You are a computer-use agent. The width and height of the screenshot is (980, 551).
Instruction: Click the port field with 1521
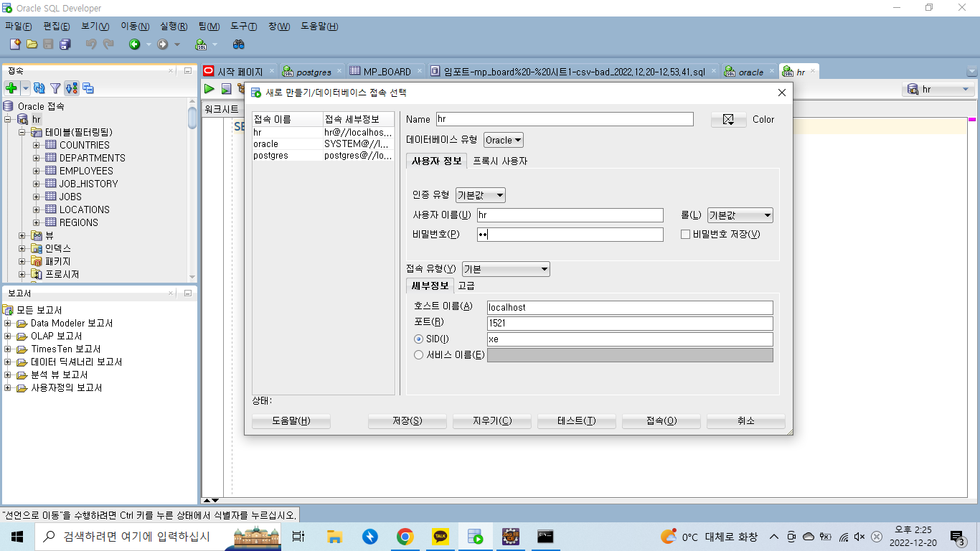pos(630,323)
